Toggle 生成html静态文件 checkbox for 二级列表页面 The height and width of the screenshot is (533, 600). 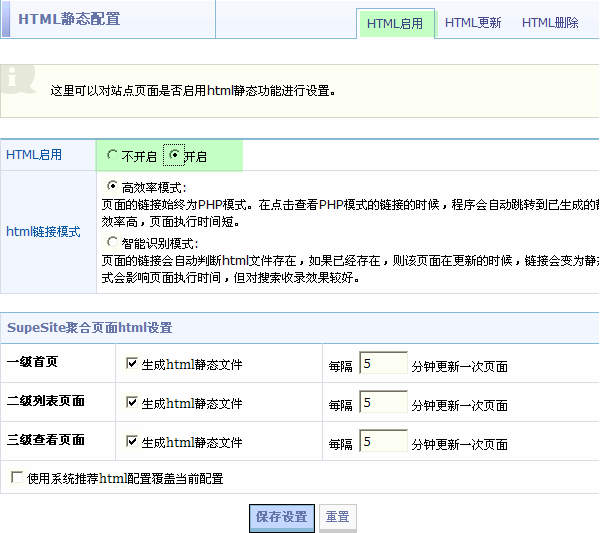click(x=132, y=403)
